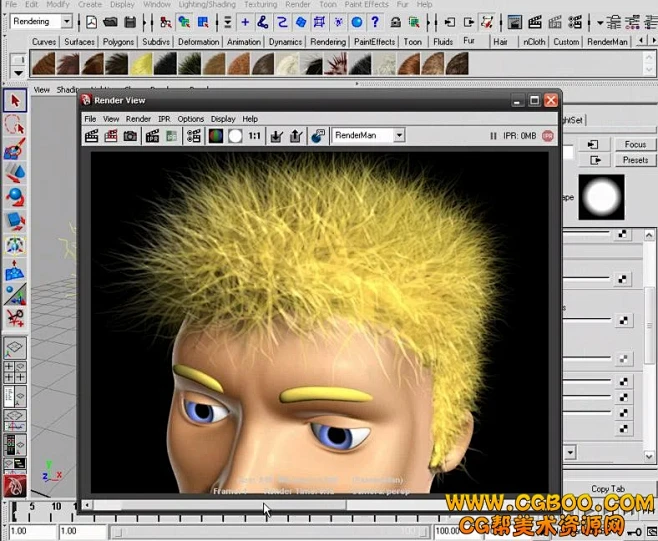Open the dropdown at bottom of Attribute Editor

coord(570,452)
